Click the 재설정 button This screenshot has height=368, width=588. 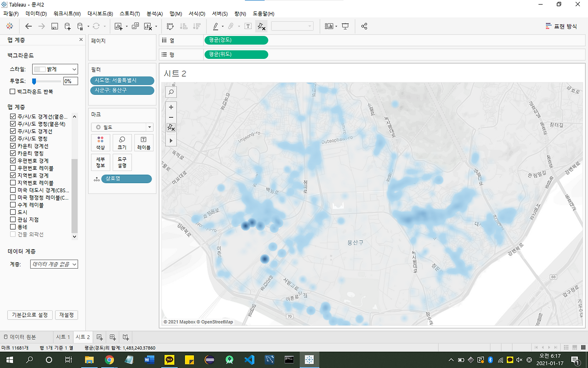tap(67, 315)
